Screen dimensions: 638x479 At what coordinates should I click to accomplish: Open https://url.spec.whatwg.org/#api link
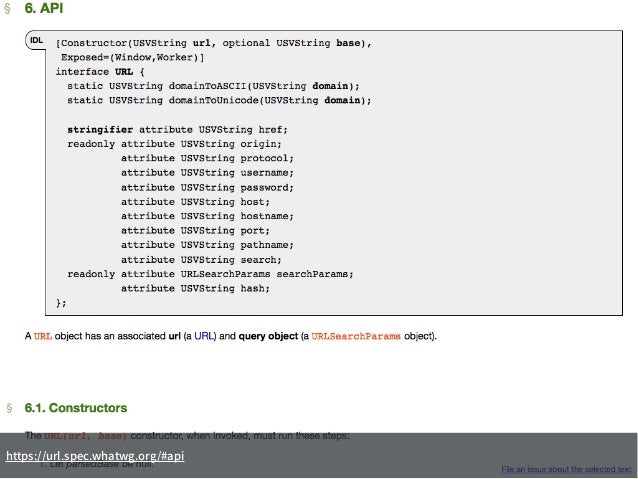click(x=95, y=456)
